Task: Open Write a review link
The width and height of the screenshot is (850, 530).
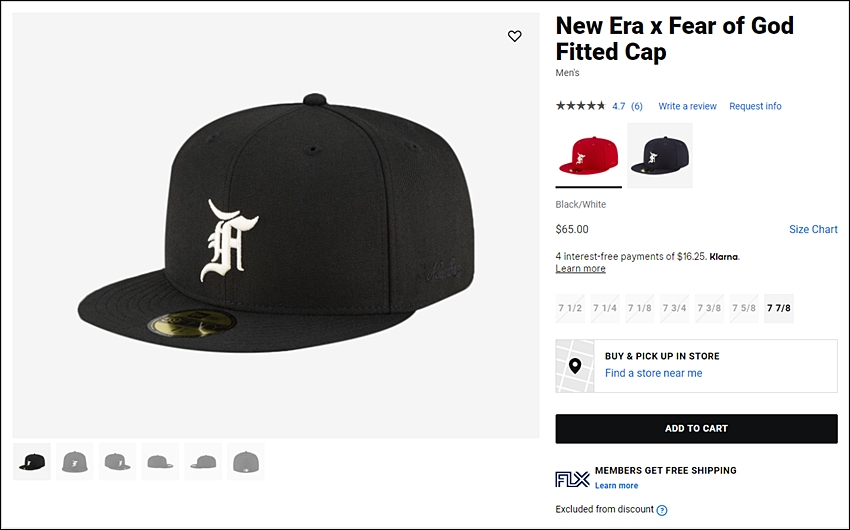Action: [x=687, y=106]
